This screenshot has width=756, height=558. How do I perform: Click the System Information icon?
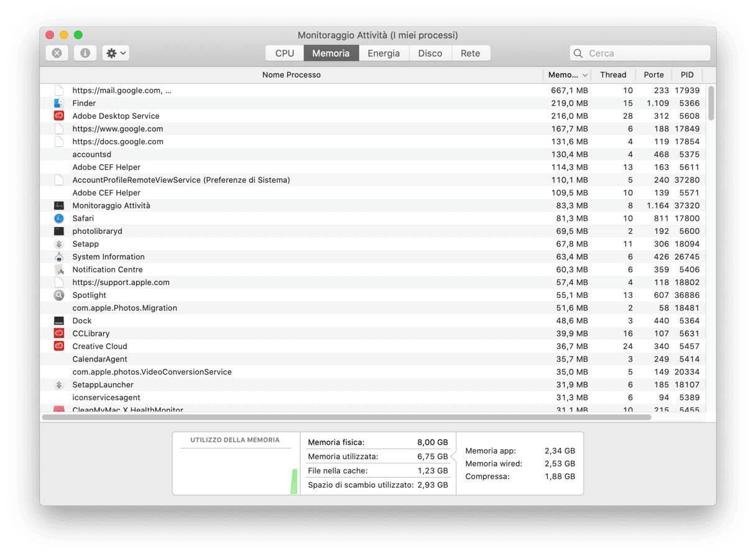point(59,257)
